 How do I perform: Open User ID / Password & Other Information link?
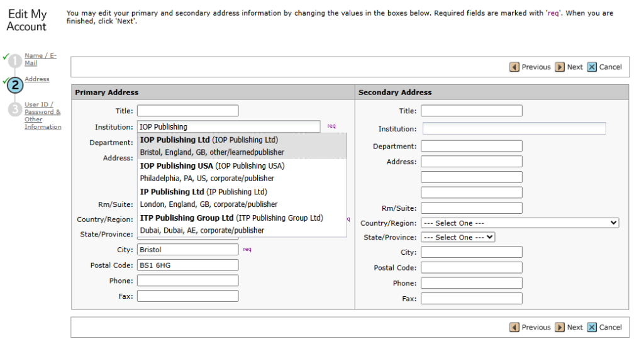click(x=43, y=116)
